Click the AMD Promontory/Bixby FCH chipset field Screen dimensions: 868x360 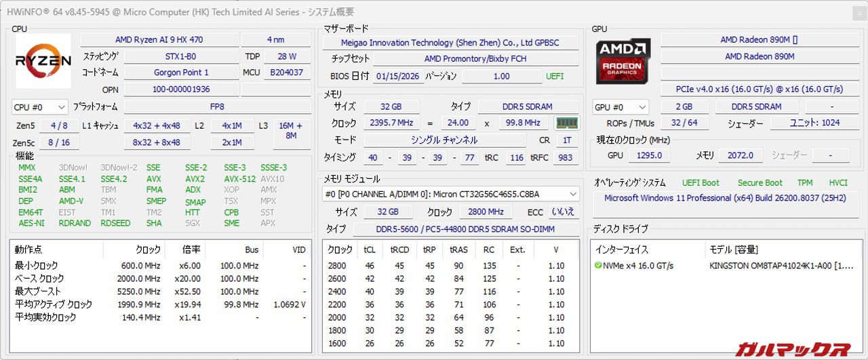coord(475,59)
